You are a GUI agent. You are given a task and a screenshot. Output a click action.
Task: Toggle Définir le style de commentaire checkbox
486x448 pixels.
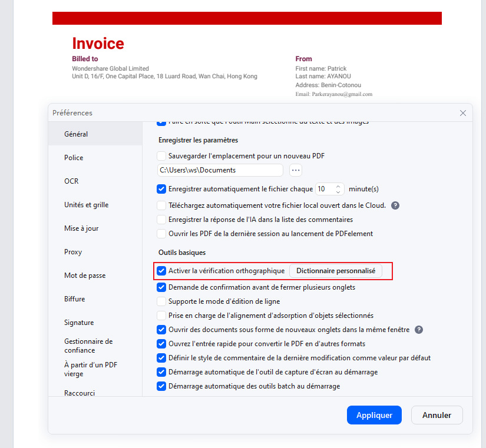pos(161,358)
